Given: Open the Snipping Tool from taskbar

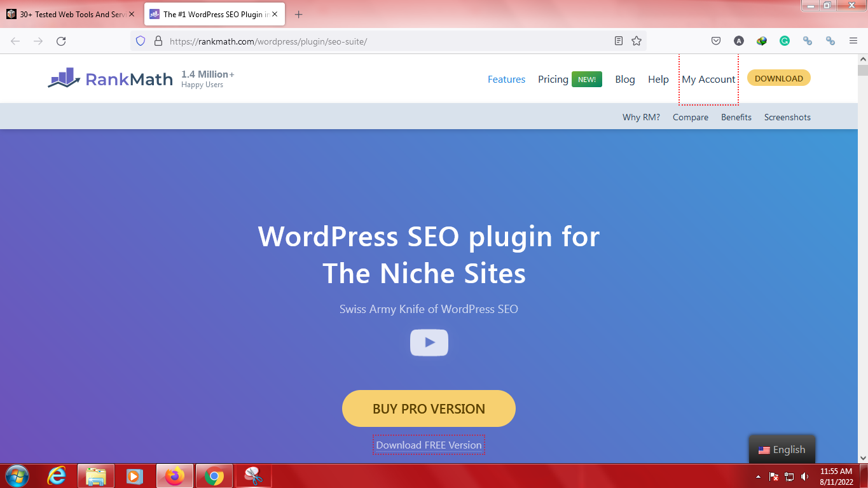Looking at the screenshot, I should pyautogui.click(x=254, y=476).
